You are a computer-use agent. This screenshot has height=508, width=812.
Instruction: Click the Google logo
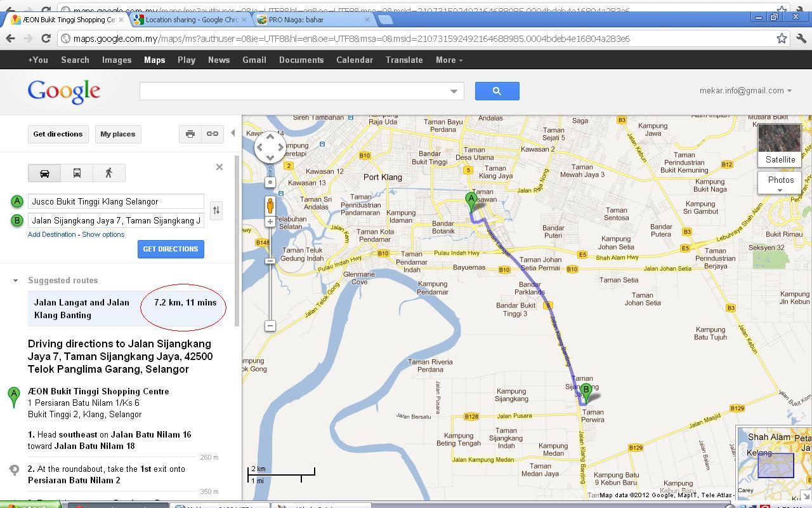64,92
